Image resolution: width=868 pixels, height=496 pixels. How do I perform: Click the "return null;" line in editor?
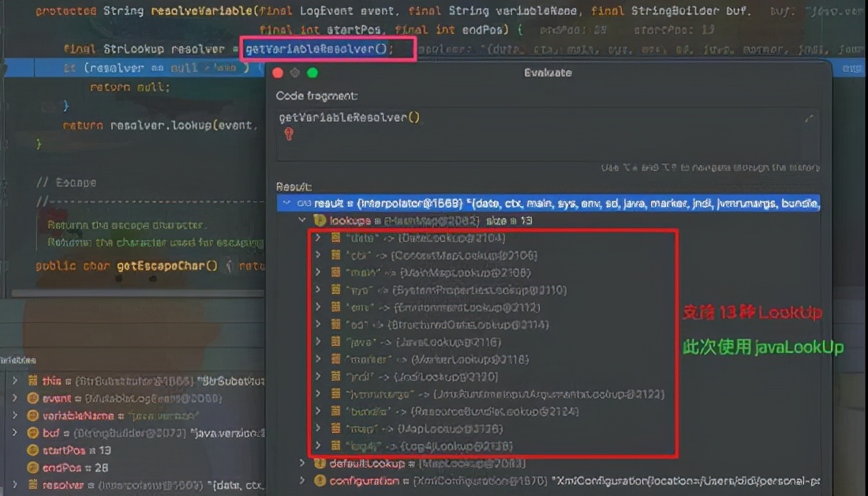click(x=129, y=87)
